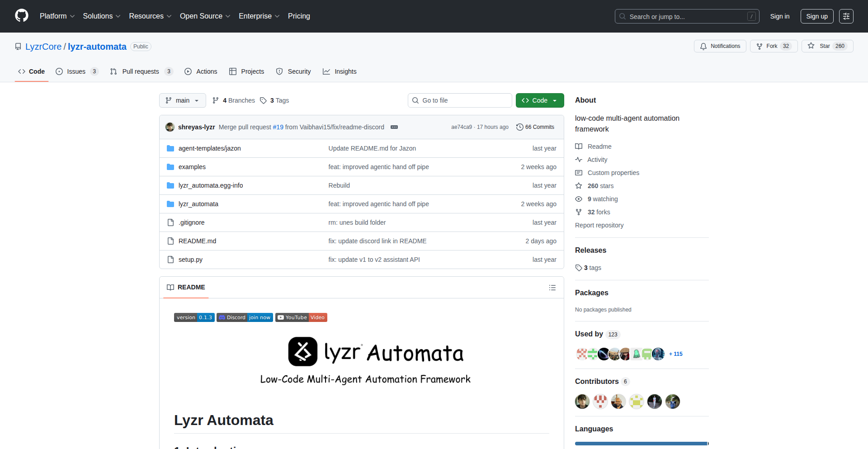This screenshot has width=868, height=449.
Task: Open the Readme book icon in About
Action: [x=579, y=146]
